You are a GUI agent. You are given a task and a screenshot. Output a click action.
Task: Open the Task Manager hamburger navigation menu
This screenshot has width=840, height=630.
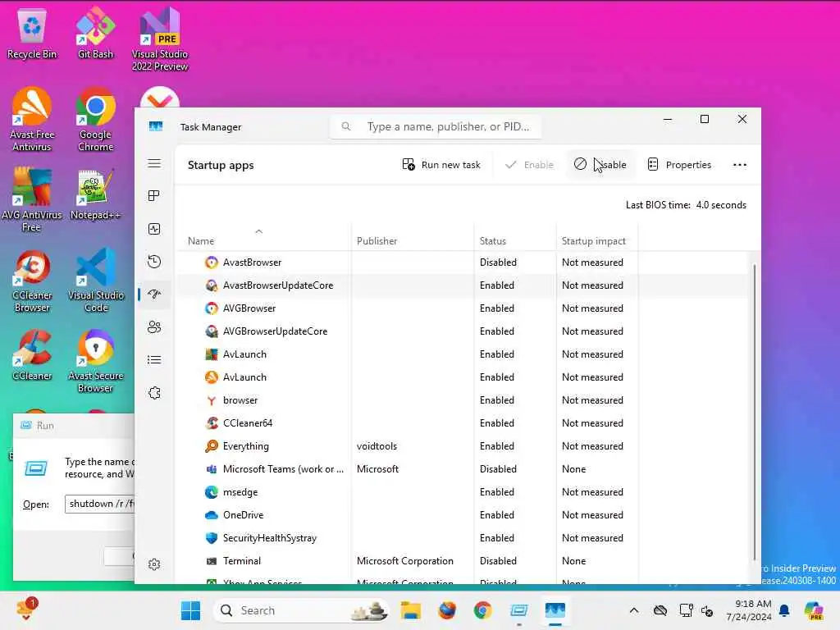coord(154,163)
